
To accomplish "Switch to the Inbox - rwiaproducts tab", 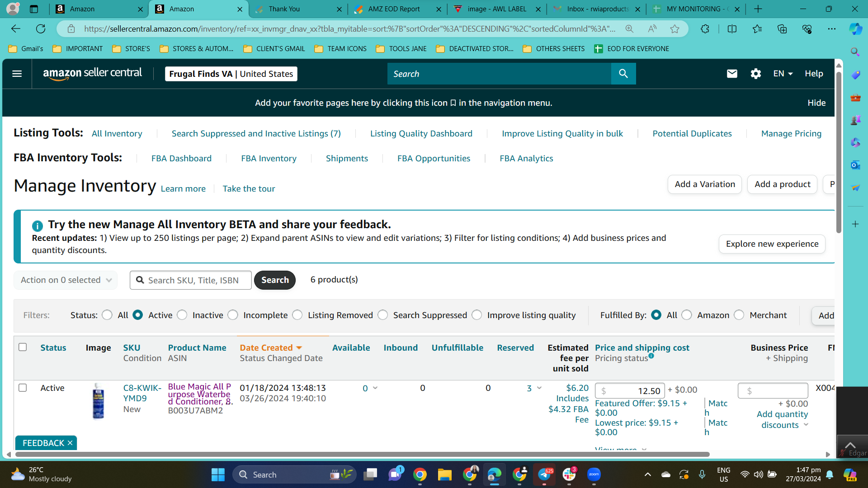I will pos(597,9).
